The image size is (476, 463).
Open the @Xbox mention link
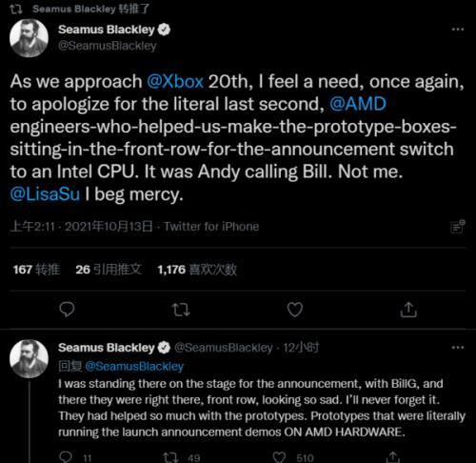(x=175, y=82)
